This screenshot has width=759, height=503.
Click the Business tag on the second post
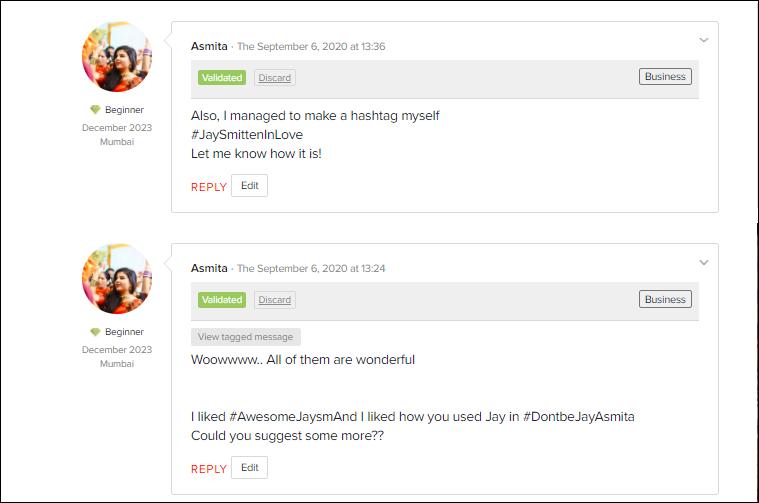tap(665, 299)
